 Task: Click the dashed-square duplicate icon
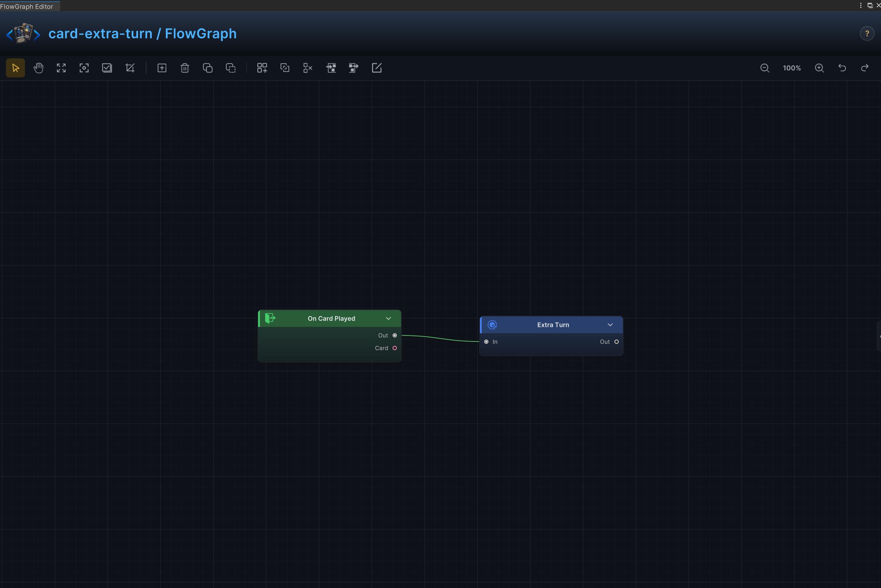(x=231, y=68)
